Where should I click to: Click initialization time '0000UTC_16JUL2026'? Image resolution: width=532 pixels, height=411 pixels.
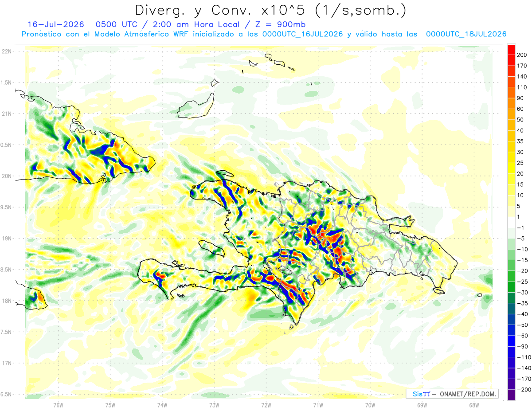point(302,34)
